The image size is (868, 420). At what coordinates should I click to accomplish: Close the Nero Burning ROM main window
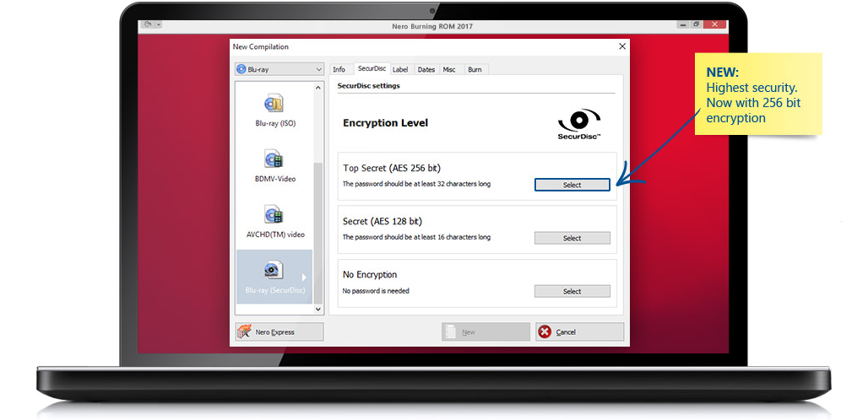pyautogui.click(x=714, y=24)
